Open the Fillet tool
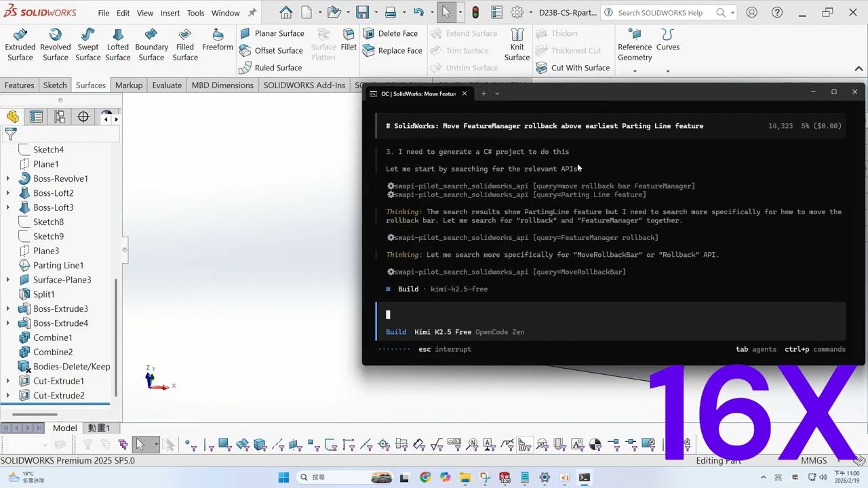 349,41
